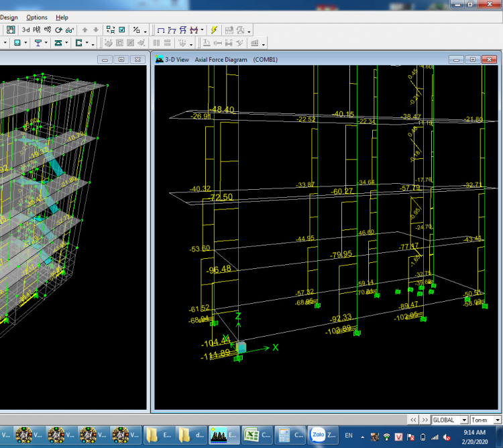Click the grayed two vertical bars icon
503x448 pixels.
[x=156, y=43]
